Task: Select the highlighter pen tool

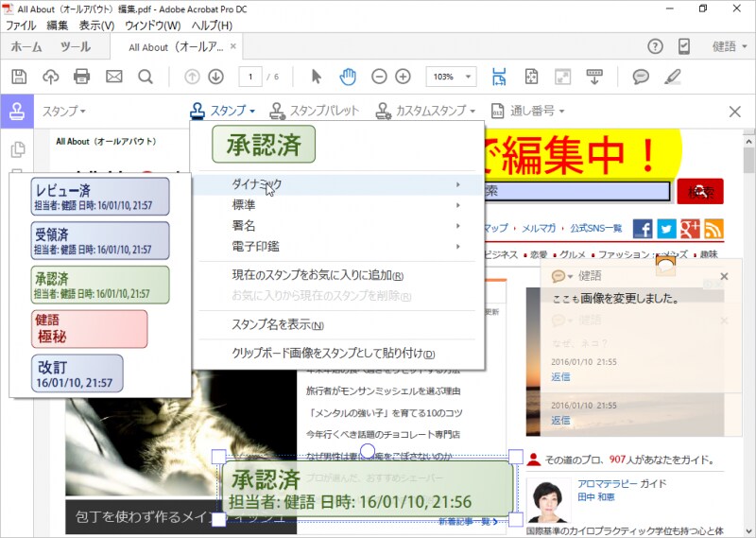Action: (x=673, y=77)
